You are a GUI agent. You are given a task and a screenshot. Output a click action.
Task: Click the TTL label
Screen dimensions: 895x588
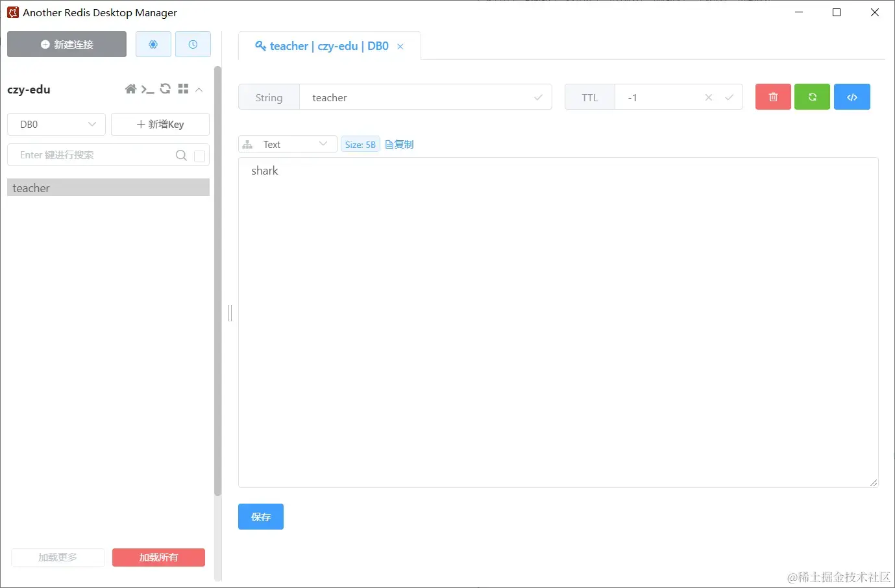click(590, 97)
